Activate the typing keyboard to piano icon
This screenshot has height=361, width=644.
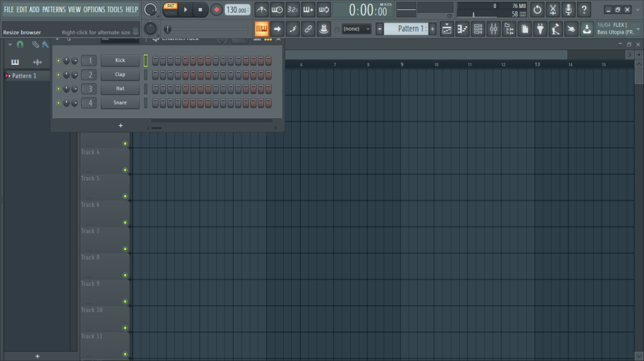click(261, 29)
